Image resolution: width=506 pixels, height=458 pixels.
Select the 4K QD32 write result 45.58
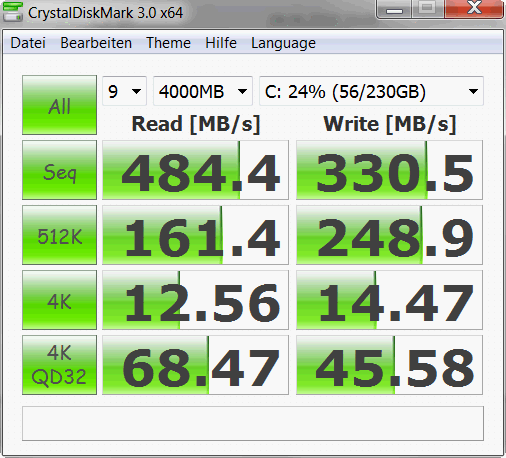coord(389,365)
